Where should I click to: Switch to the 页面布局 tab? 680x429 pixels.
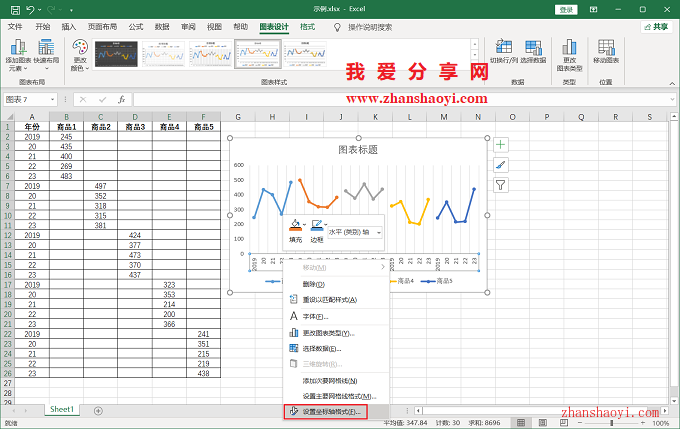click(102, 27)
